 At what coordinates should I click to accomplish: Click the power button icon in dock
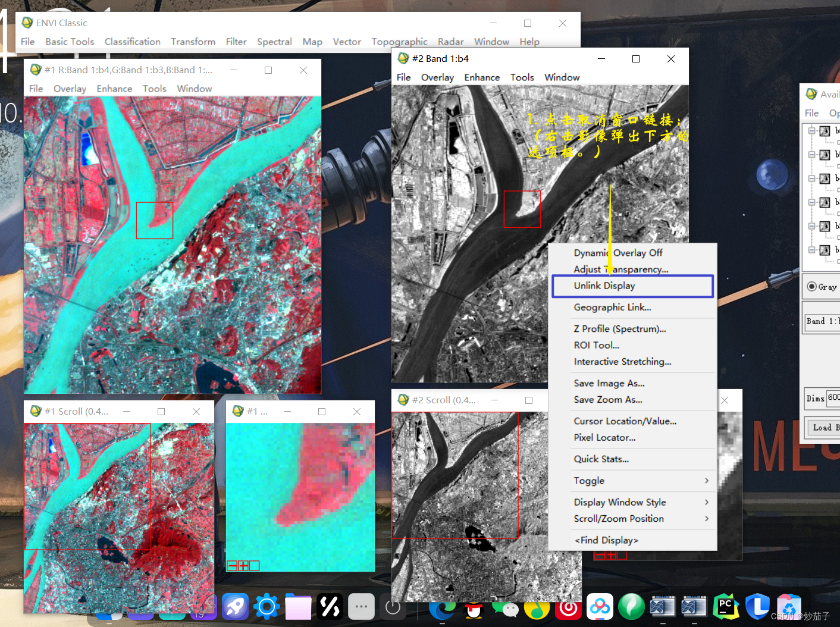(393, 607)
